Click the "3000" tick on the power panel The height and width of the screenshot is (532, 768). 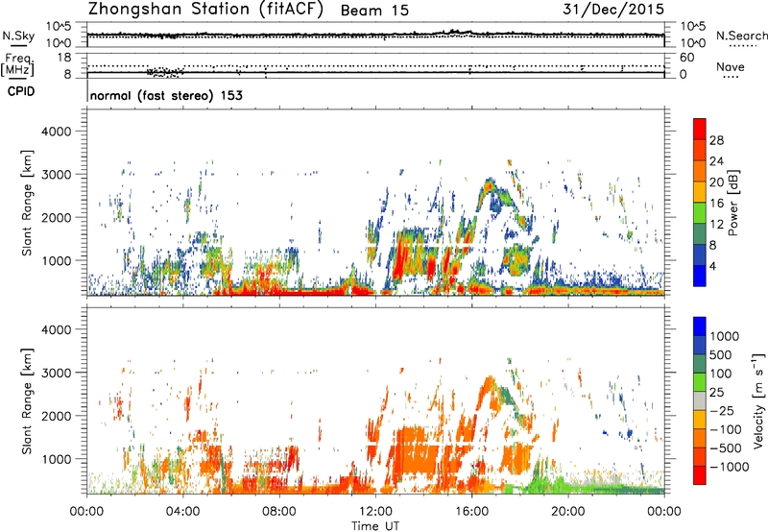click(56, 175)
